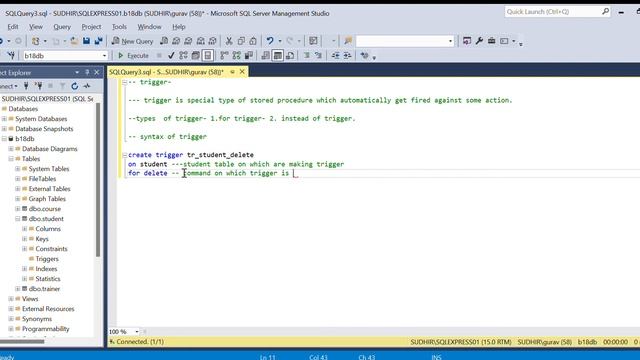
Task: Toggle IntelliSense Enabled button
Action: [x=208, y=56]
